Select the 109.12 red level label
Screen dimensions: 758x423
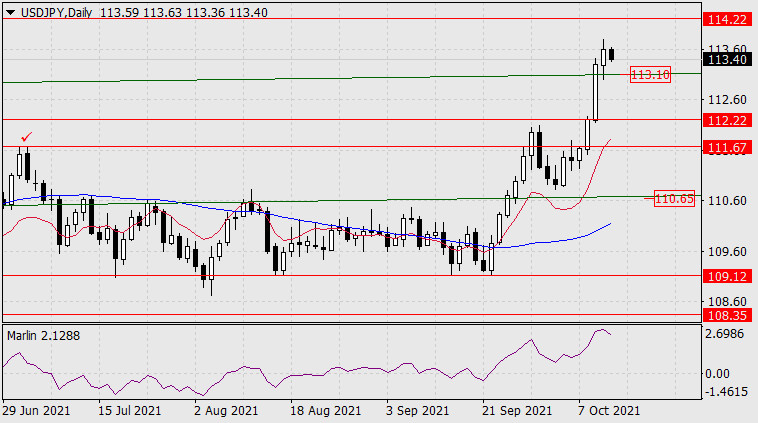pyautogui.click(x=727, y=276)
